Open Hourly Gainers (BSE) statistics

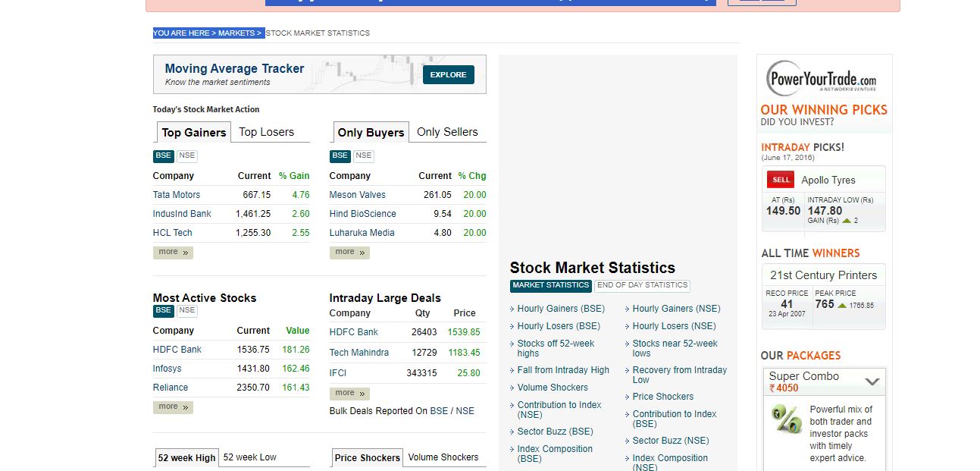coord(561,309)
